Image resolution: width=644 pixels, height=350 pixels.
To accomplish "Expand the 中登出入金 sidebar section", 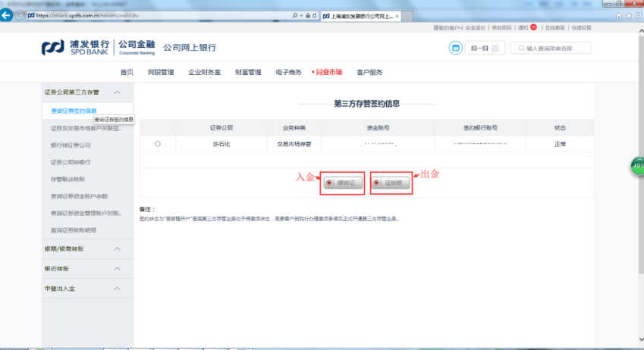I will click(x=117, y=289).
